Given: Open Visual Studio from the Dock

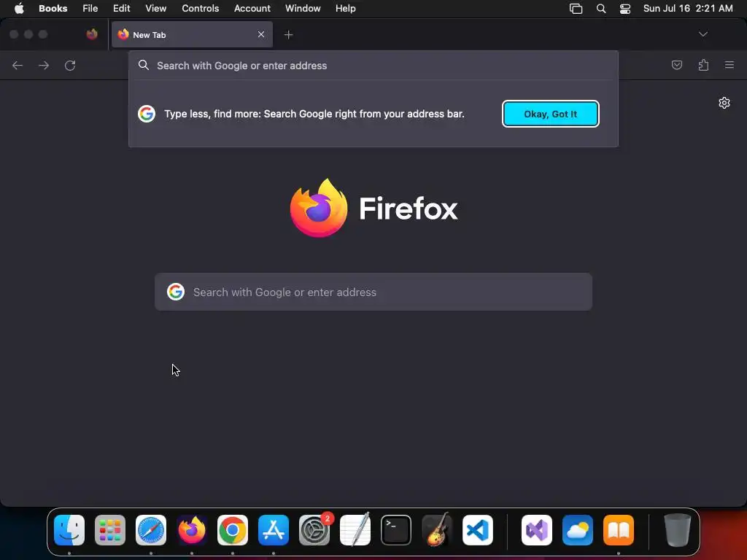Looking at the screenshot, I should (537, 529).
